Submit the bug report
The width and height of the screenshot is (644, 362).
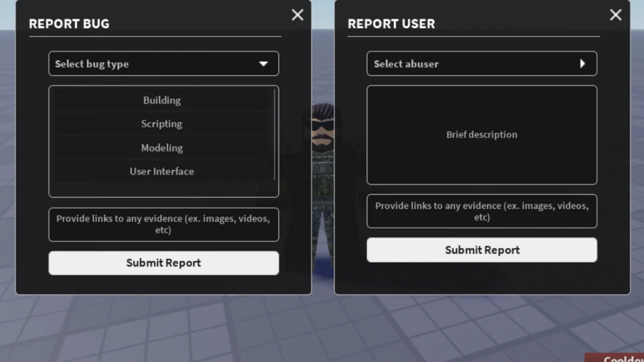tap(164, 263)
